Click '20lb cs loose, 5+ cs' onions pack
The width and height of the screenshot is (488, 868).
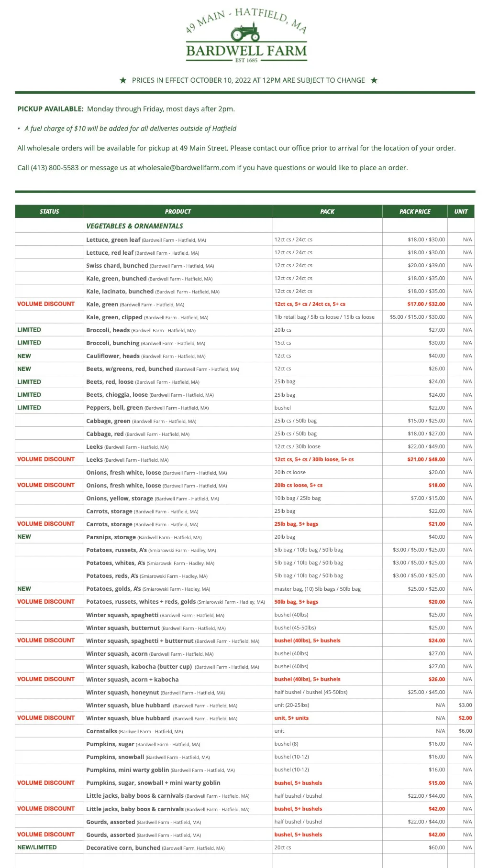tap(299, 485)
